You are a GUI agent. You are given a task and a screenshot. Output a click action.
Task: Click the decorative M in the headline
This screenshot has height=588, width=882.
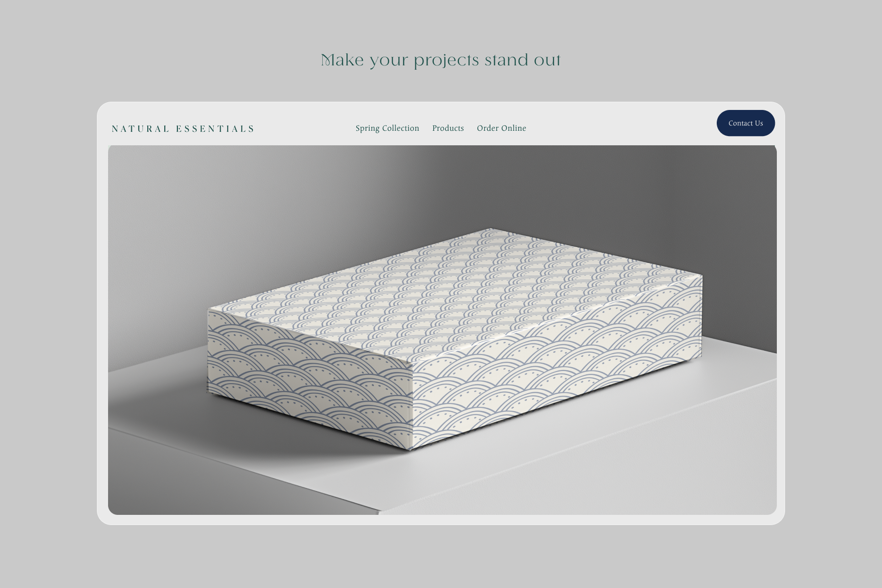(328, 61)
